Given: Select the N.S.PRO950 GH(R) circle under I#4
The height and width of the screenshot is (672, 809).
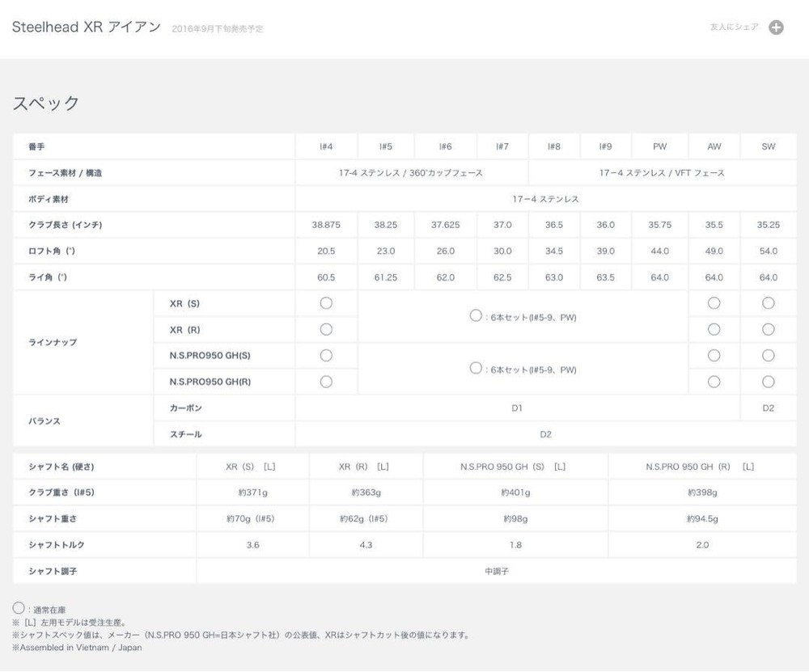Looking at the screenshot, I should coord(326,382).
